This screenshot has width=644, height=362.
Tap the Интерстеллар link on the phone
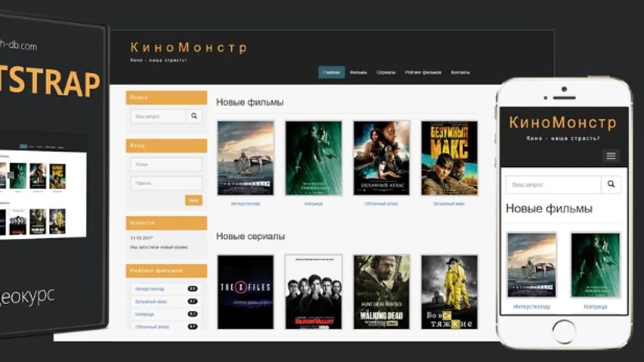[532, 307]
